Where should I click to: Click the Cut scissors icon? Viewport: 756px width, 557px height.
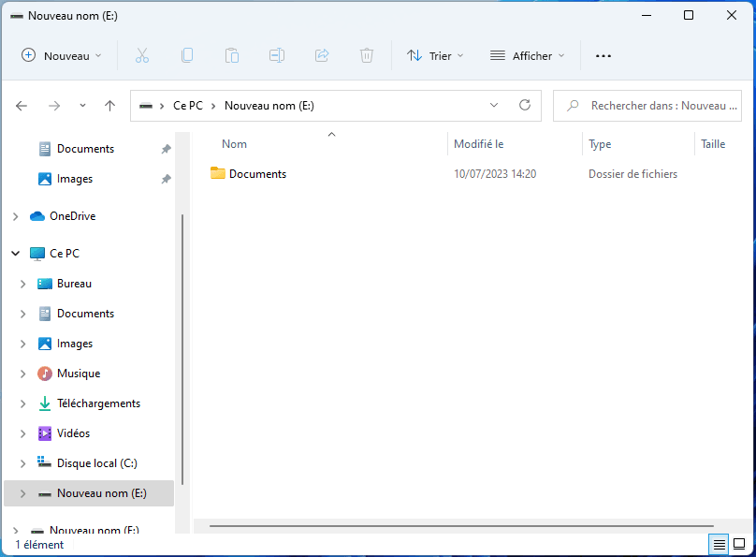[x=142, y=56]
